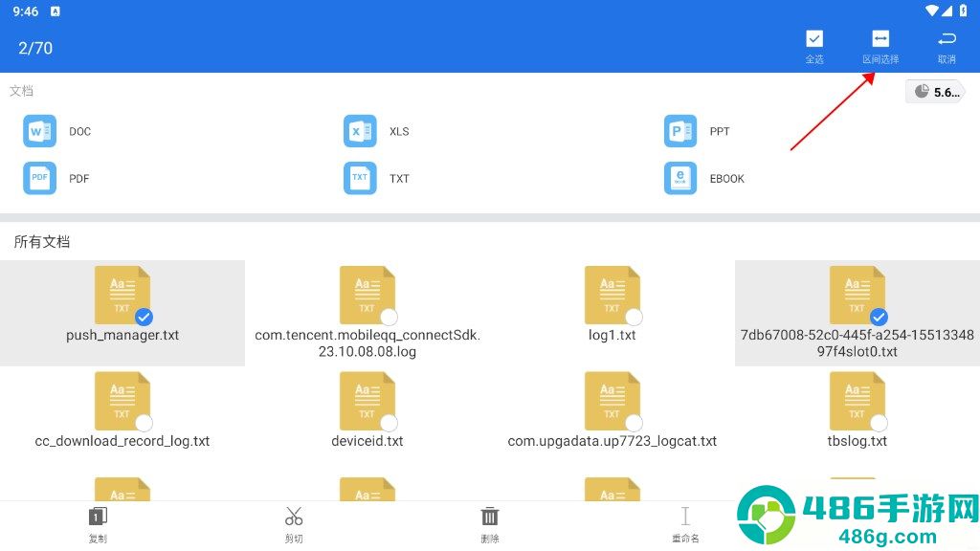This screenshot has height=551, width=980.
Task: Open the XLS spreadsheet category icon
Action: (x=360, y=131)
